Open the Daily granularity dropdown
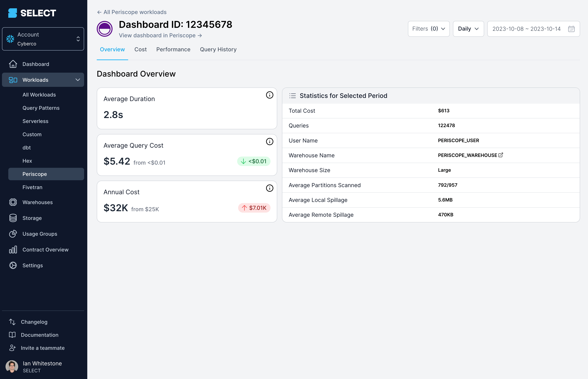Screen dimensions: 588x379 click(x=468, y=29)
